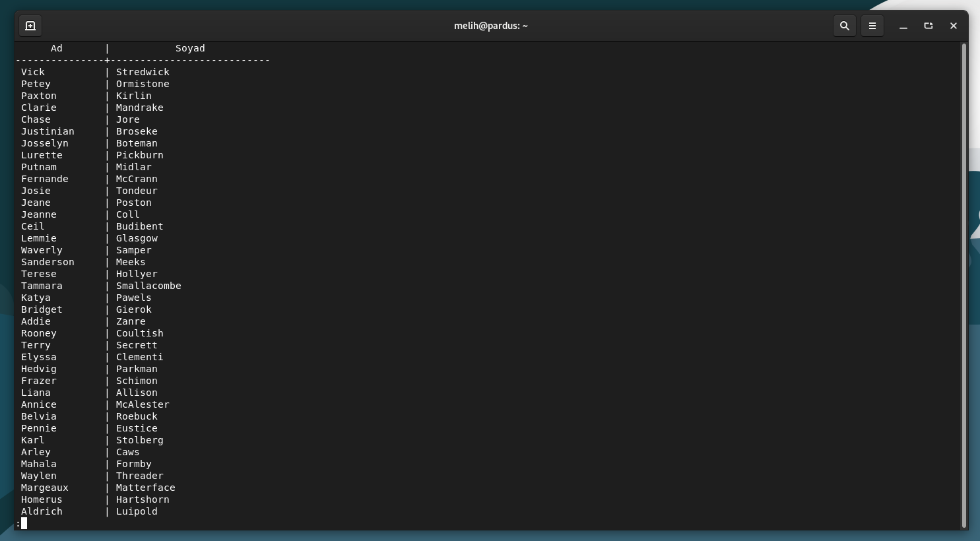The image size is (980, 541).
Task: Select the surname Ormistone
Action: click(x=143, y=84)
